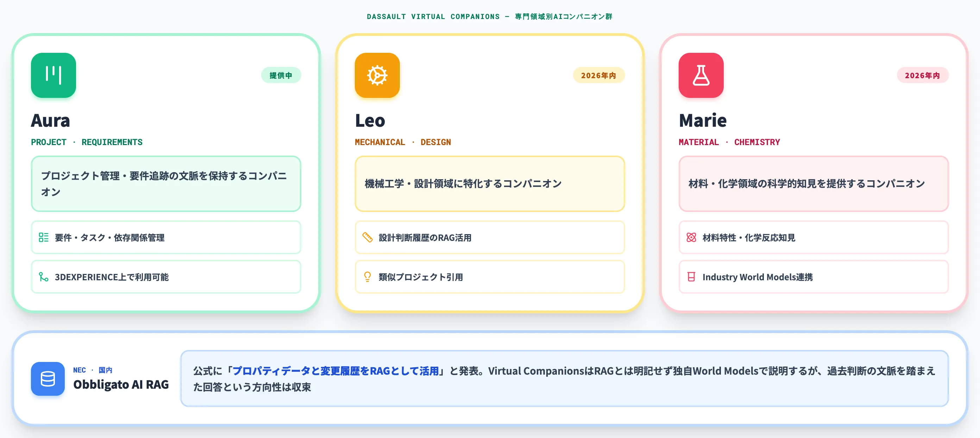Click the red Marie flask icon
980x438 pixels.
point(701,75)
